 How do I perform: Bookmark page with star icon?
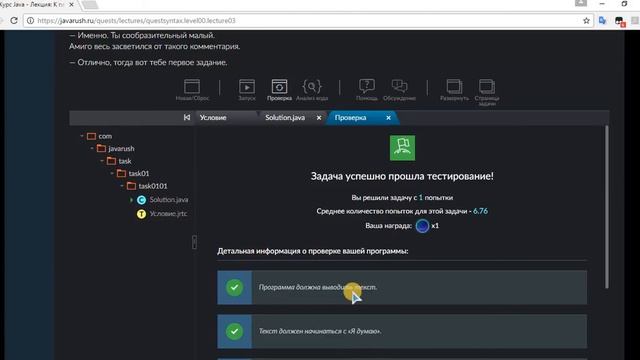pos(586,20)
